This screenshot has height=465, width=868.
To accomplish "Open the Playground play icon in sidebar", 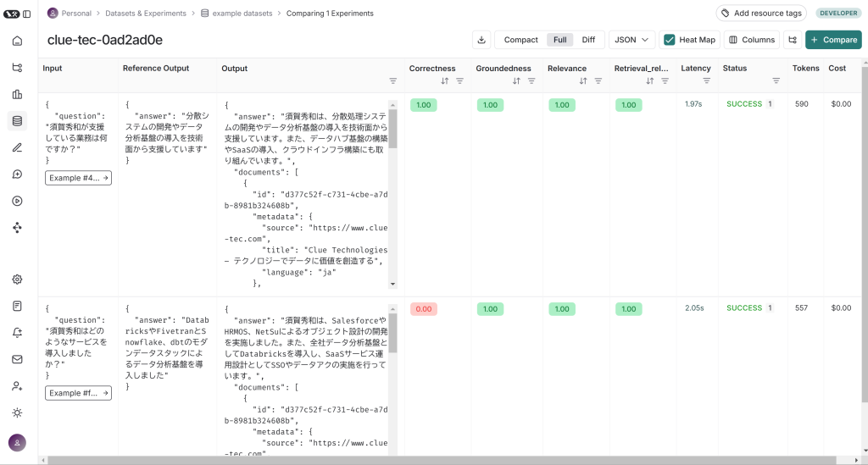I will [x=17, y=201].
